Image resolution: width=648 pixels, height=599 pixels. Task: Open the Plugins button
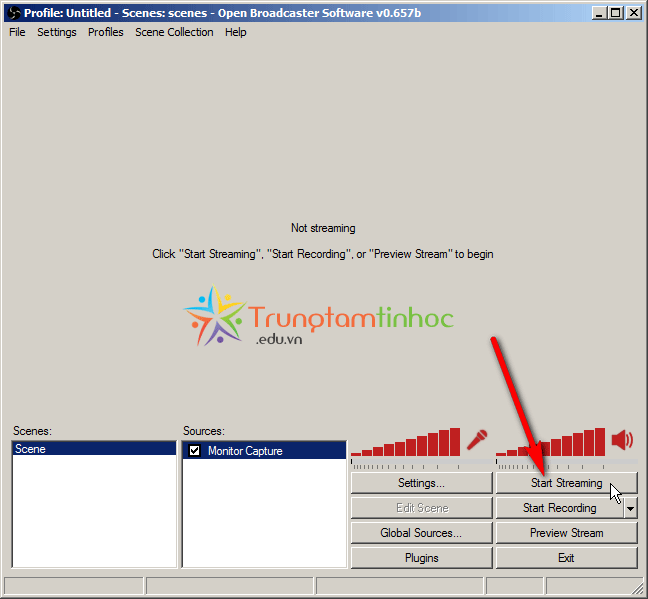(x=422, y=558)
